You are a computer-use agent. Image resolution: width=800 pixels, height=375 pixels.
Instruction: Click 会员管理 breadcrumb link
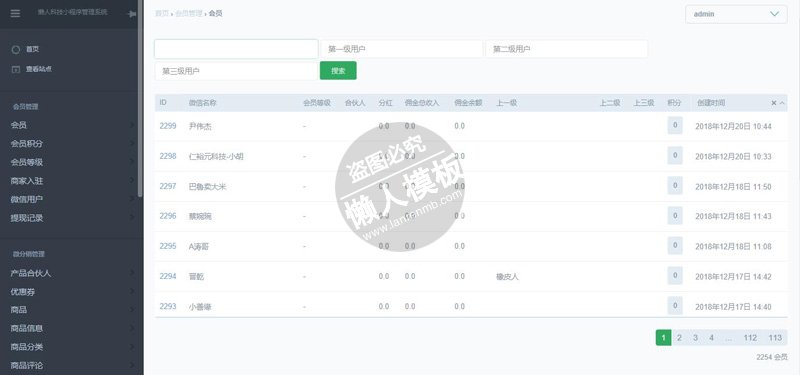[189, 14]
